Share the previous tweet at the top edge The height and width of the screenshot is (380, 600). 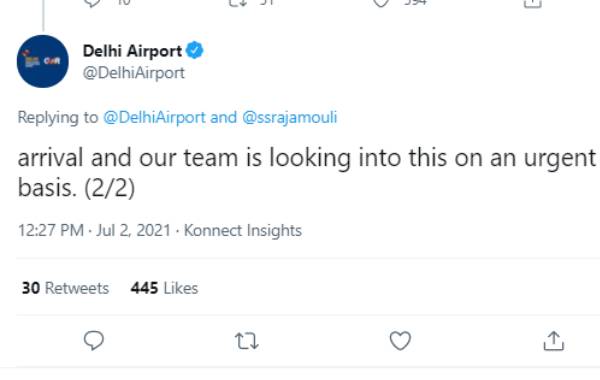(x=533, y=3)
